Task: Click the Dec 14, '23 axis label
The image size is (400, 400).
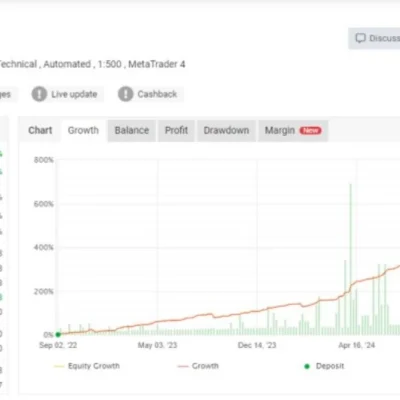Action: (257, 345)
